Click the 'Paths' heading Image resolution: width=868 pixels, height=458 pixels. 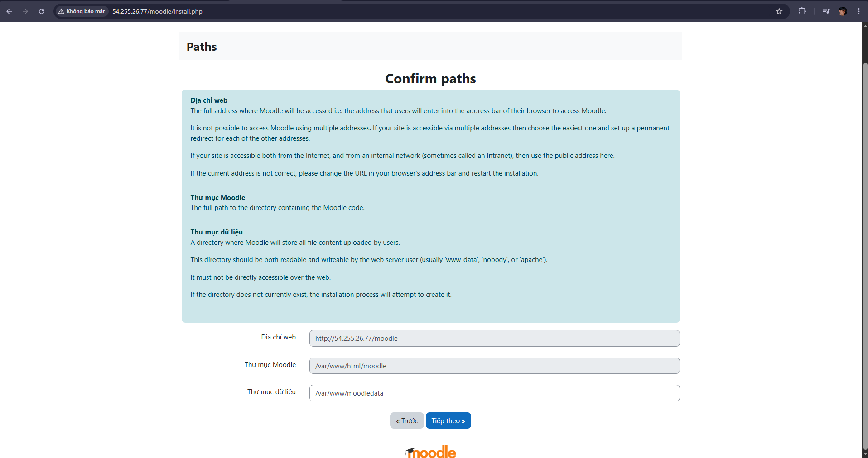pyautogui.click(x=202, y=47)
